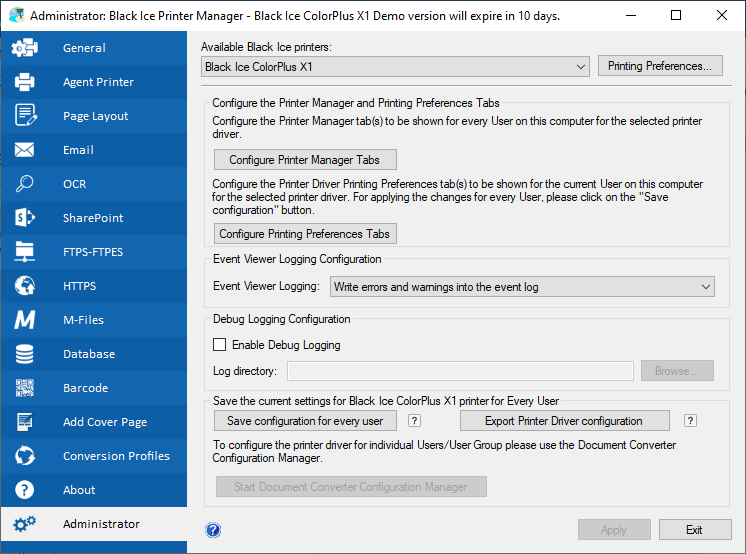Minimize the Printer Manager window

click(631, 15)
